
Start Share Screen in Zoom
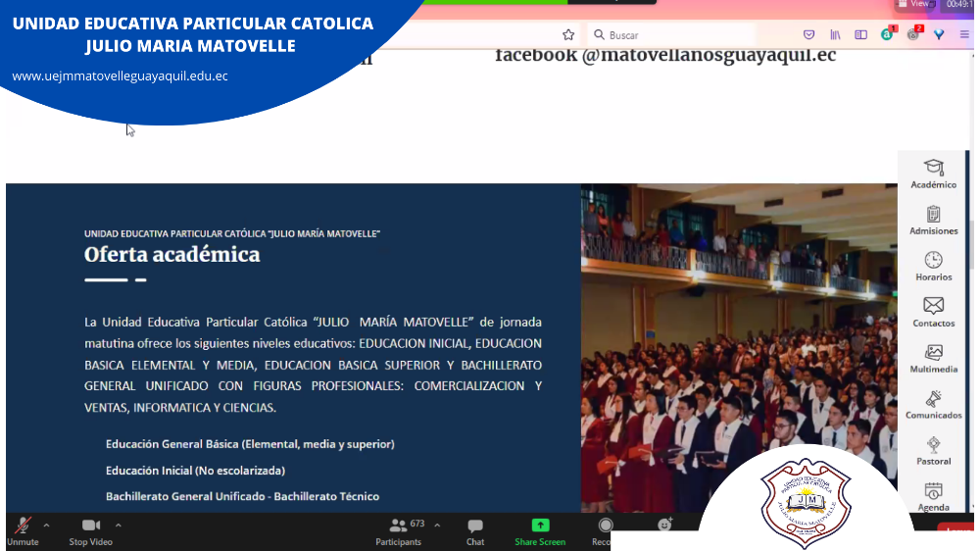click(x=540, y=531)
